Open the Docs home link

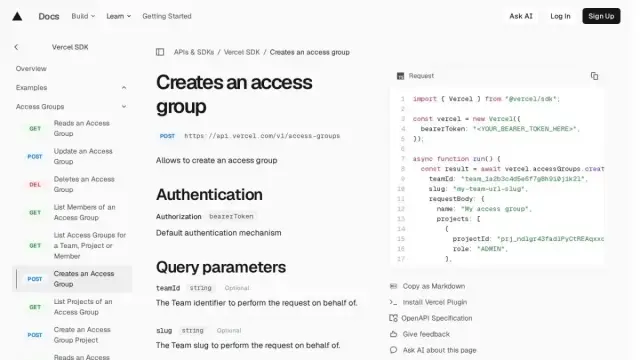49,16
